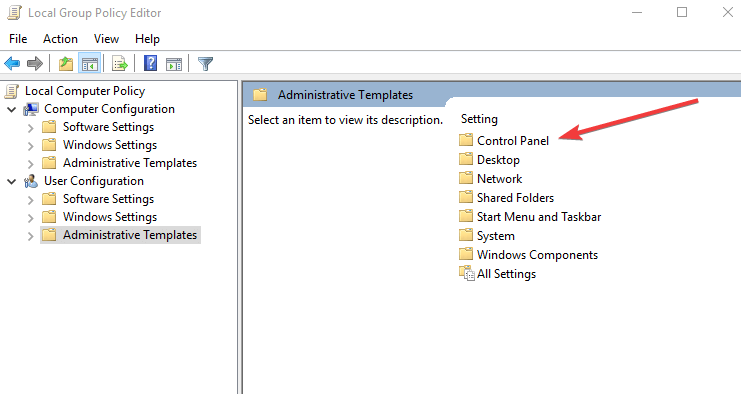
Task: Click the Forward arrow toolbar icon
Action: click(x=35, y=63)
